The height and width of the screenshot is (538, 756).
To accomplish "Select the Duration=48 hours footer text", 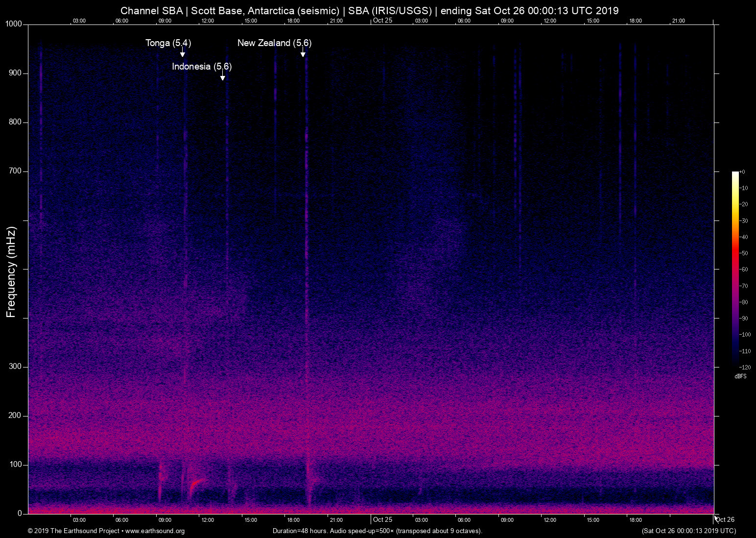I will (x=299, y=531).
